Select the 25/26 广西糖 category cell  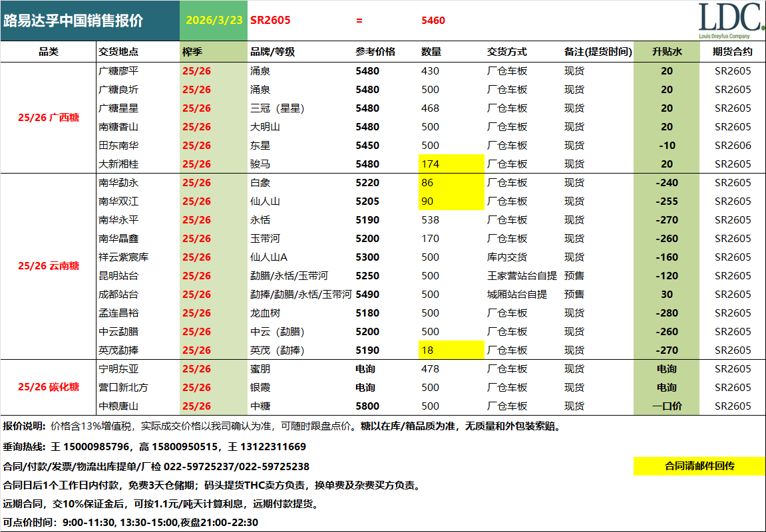(49, 118)
